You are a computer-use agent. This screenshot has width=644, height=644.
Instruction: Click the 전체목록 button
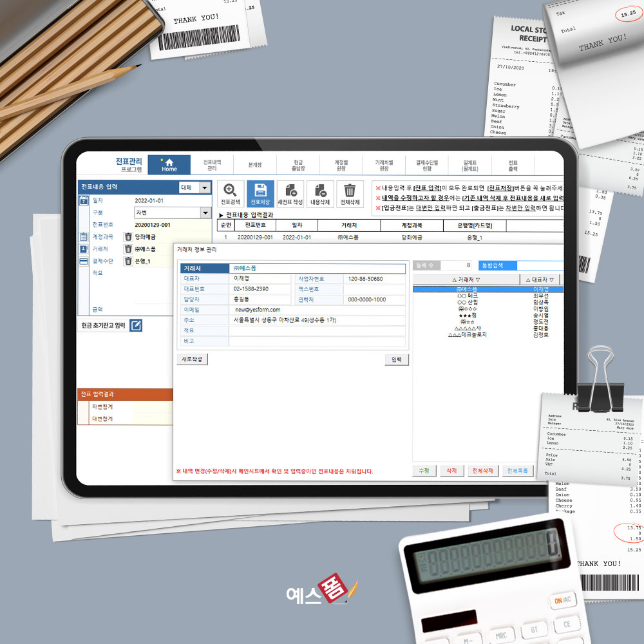(518, 471)
